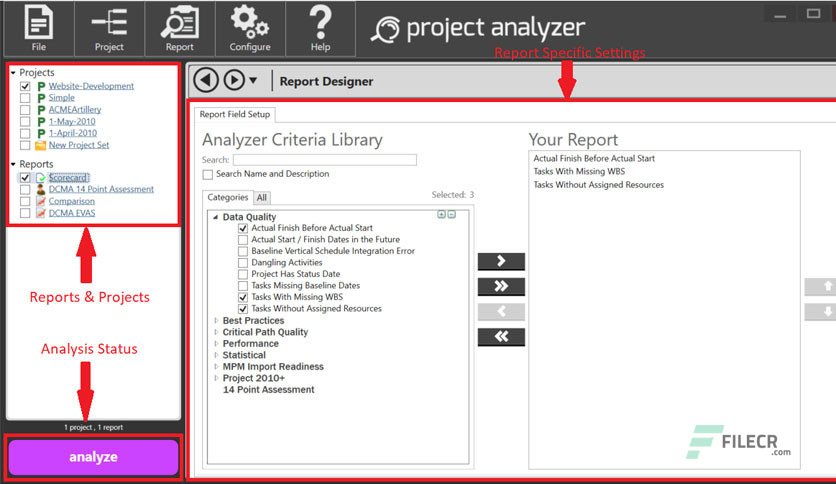The width and height of the screenshot is (836, 484).
Task: Select Tasks With Missing WBS in Your Report
Action: pyautogui.click(x=579, y=172)
